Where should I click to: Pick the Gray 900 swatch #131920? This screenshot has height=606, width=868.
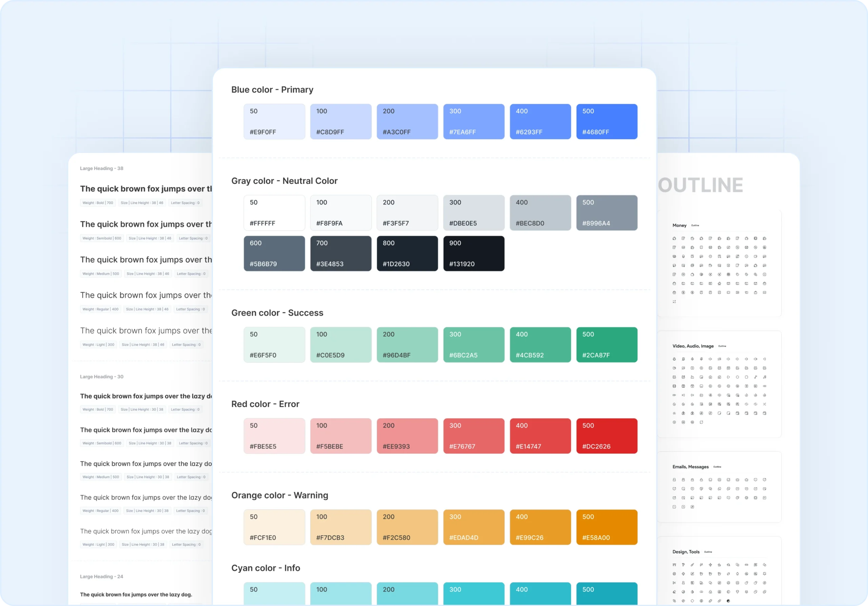473,253
